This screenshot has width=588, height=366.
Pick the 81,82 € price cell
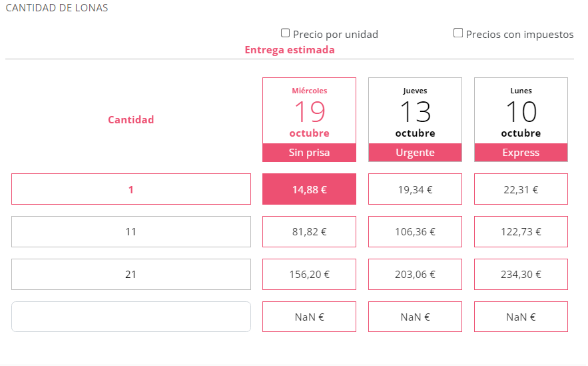pyautogui.click(x=309, y=232)
